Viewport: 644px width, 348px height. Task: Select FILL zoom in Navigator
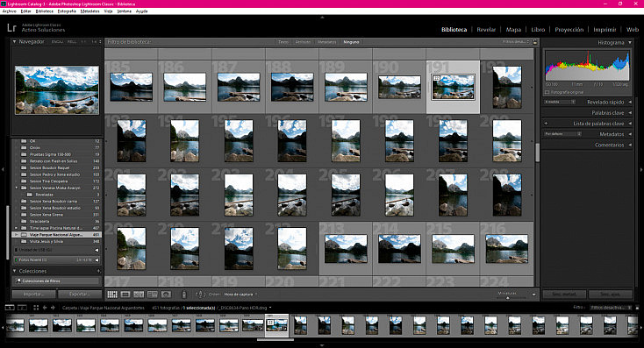click(x=72, y=42)
